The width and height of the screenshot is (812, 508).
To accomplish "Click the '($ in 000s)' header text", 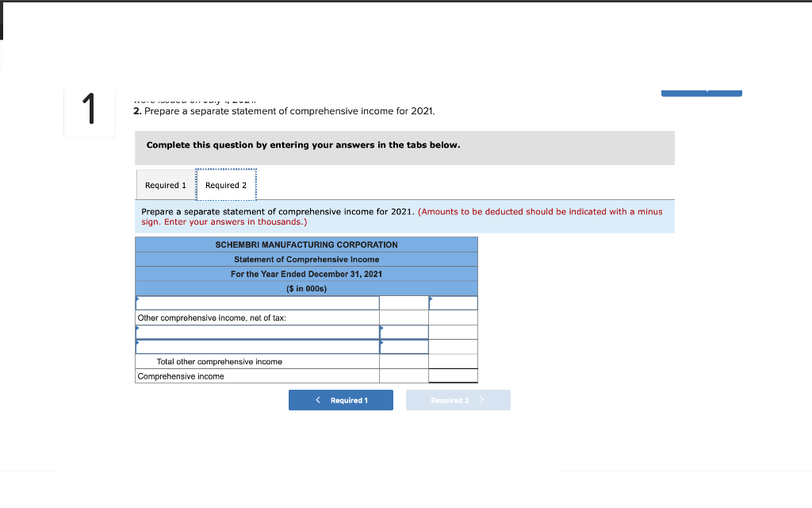I will click(x=307, y=289).
